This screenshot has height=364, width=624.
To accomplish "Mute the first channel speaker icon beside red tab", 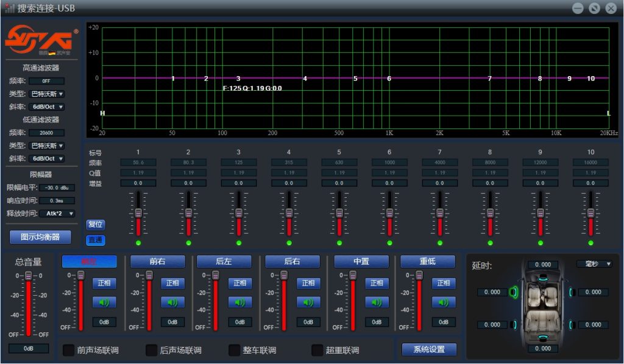I will [x=104, y=303].
